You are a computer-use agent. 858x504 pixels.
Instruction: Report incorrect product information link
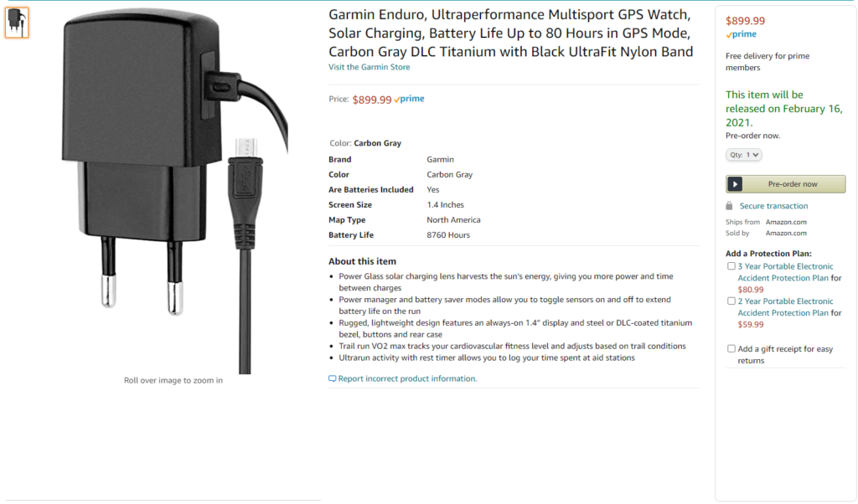coord(407,378)
